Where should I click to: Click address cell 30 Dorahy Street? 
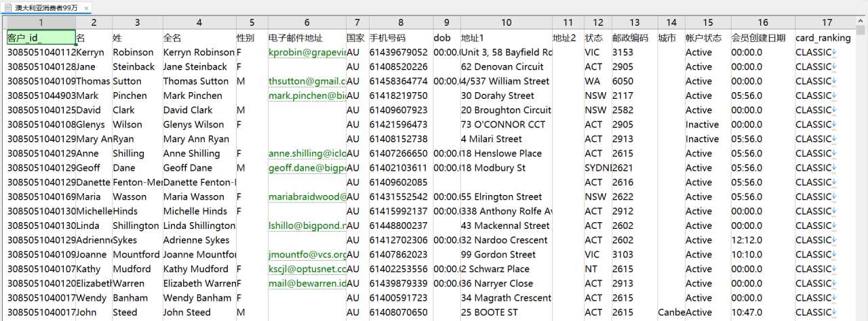click(506, 95)
